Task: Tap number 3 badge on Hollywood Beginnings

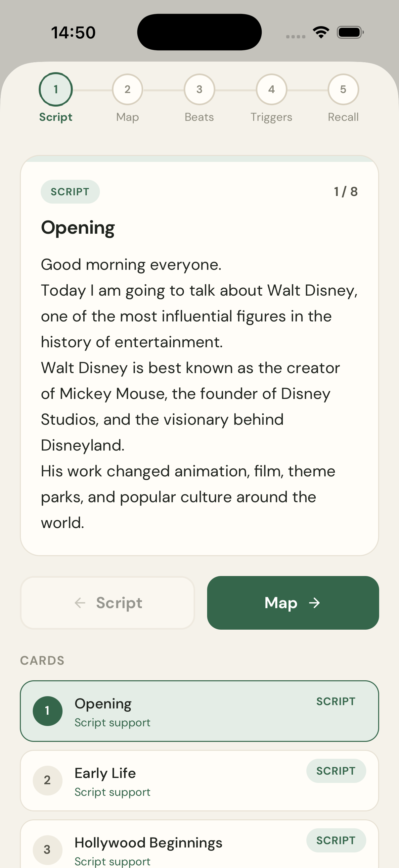Action: (47, 850)
